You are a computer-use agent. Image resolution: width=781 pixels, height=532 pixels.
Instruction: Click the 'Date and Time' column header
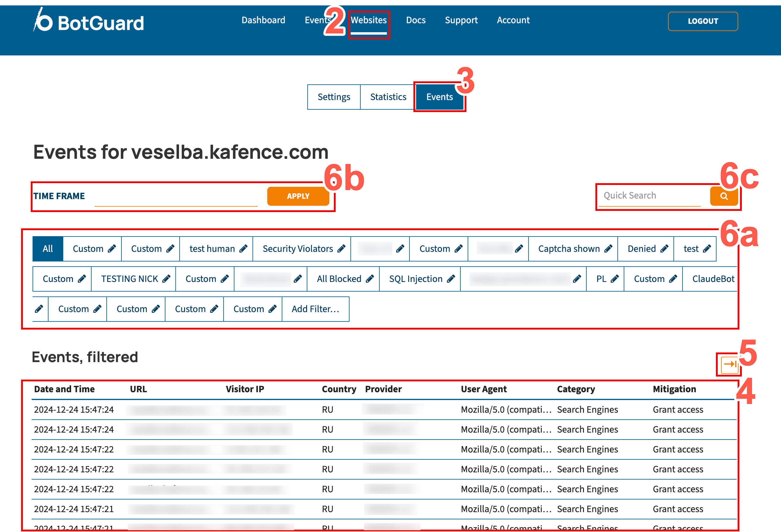(x=64, y=389)
